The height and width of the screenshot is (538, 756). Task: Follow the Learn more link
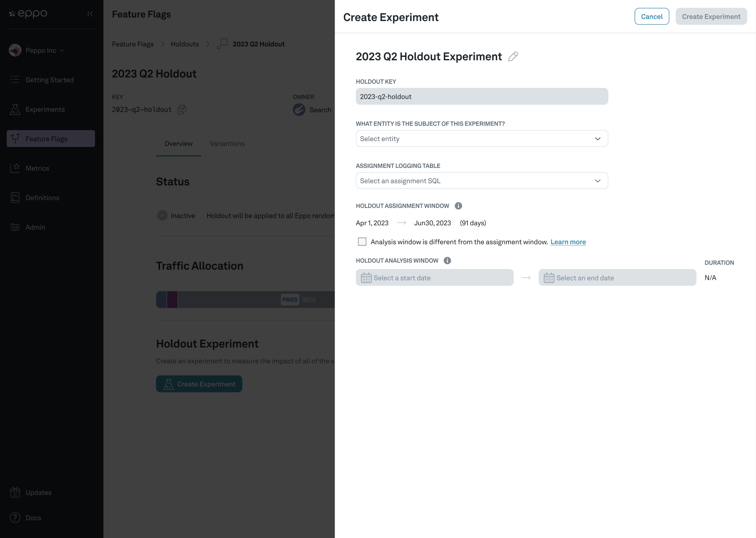568,241
